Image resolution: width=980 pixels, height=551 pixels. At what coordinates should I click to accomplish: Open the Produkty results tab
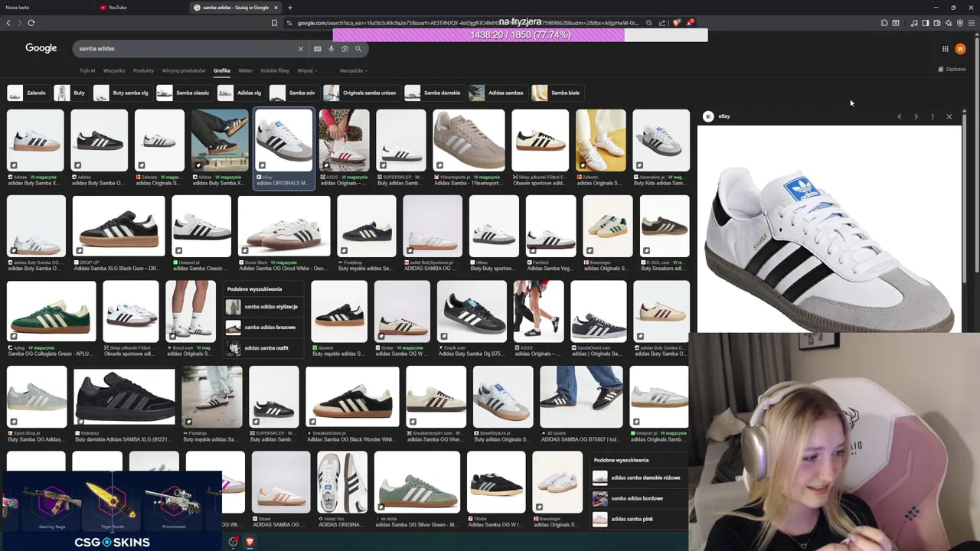tap(143, 70)
